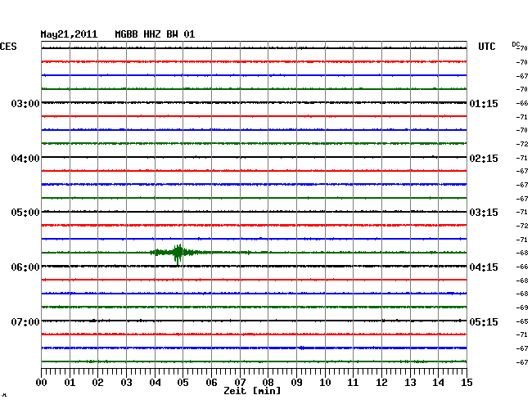Select the 04:00 CES time label
The width and height of the screenshot is (532, 404).
tap(25, 159)
